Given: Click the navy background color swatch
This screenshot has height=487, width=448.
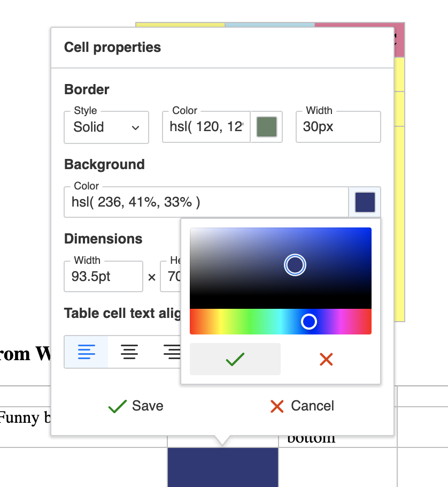Looking at the screenshot, I should click(365, 202).
